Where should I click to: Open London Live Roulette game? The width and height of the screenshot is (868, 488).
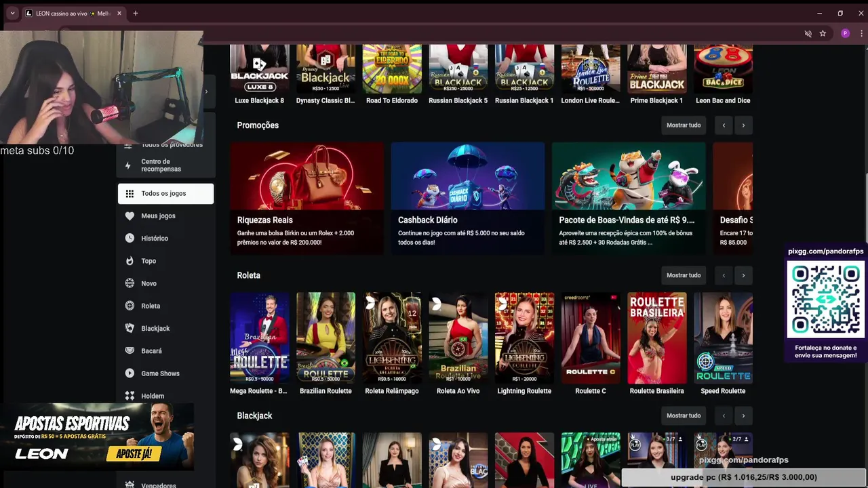pyautogui.click(x=591, y=69)
